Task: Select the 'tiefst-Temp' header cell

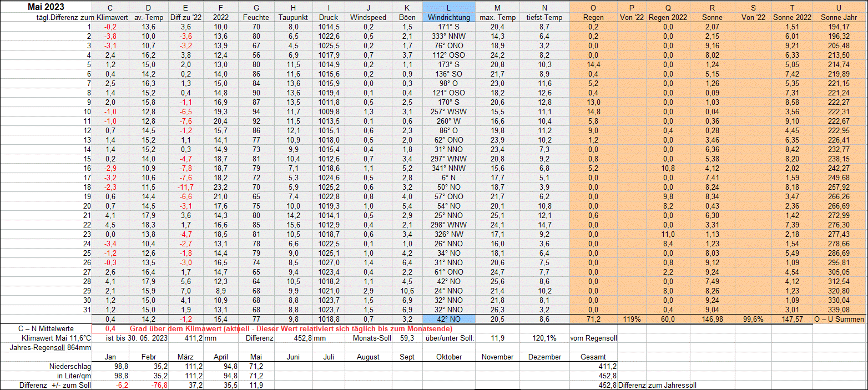Action: [544, 17]
